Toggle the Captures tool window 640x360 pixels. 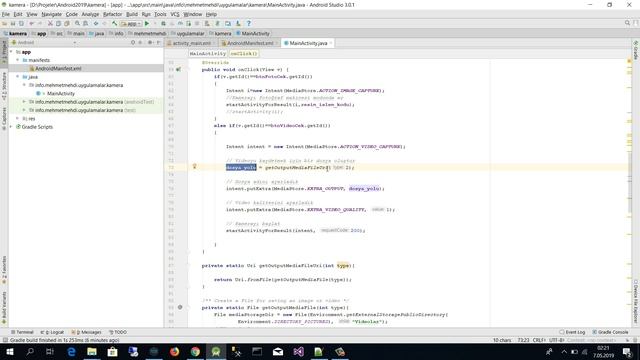[4, 118]
